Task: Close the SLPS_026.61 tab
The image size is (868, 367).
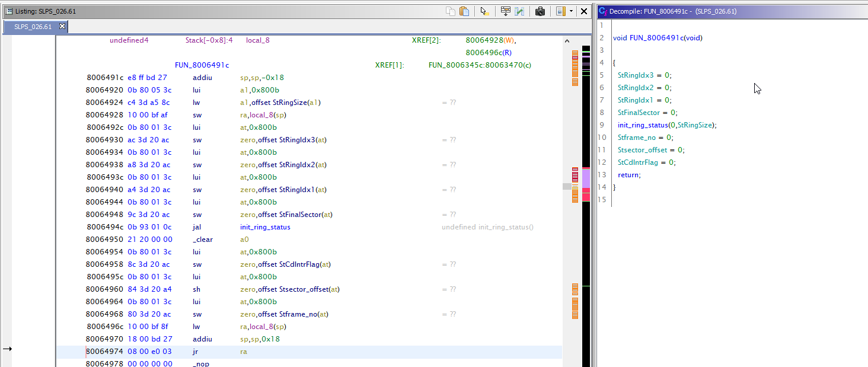Action: [x=62, y=26]
